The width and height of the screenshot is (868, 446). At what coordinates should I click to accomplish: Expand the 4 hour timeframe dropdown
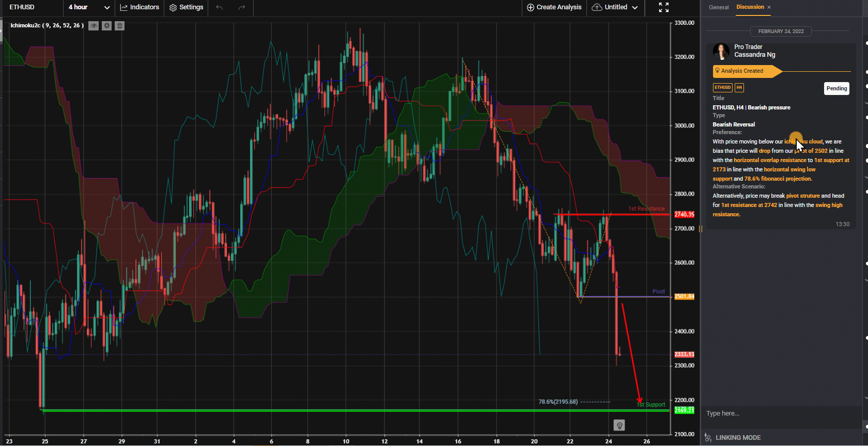click(x=89, y=7)
